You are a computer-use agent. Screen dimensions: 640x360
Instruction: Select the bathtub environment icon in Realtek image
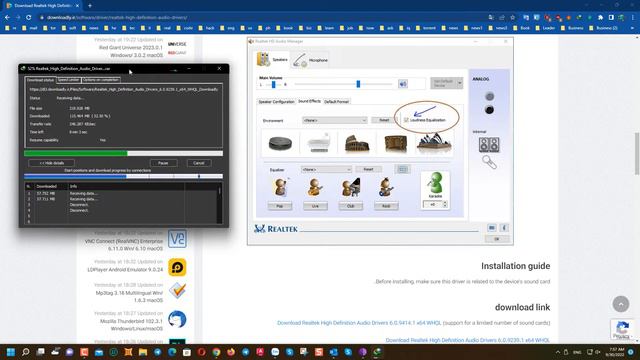(319, 143)
